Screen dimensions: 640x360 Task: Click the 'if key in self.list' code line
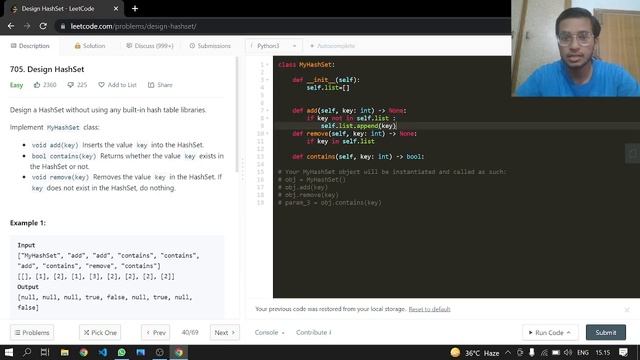(340, 141)
